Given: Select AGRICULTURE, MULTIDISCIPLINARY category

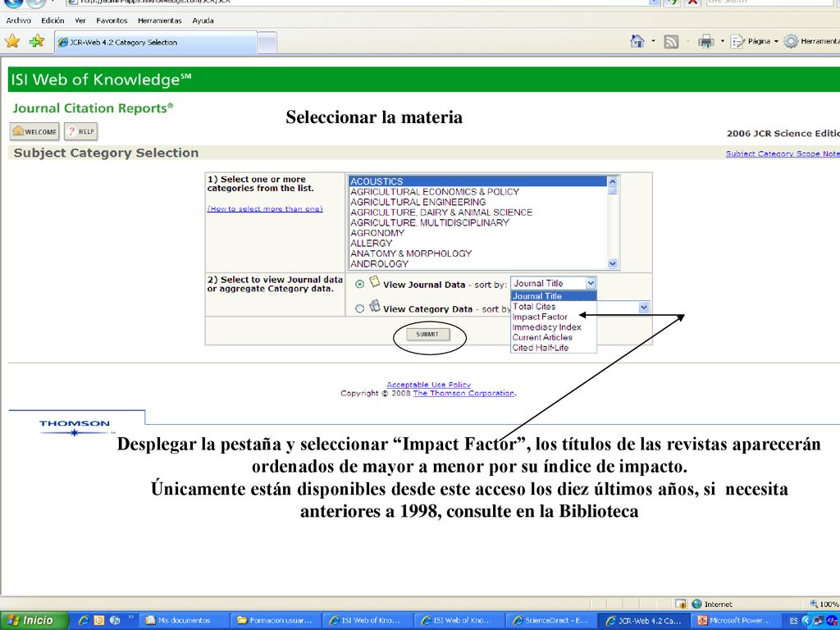Looking at the screenshot, I should [x=478, y=223].
